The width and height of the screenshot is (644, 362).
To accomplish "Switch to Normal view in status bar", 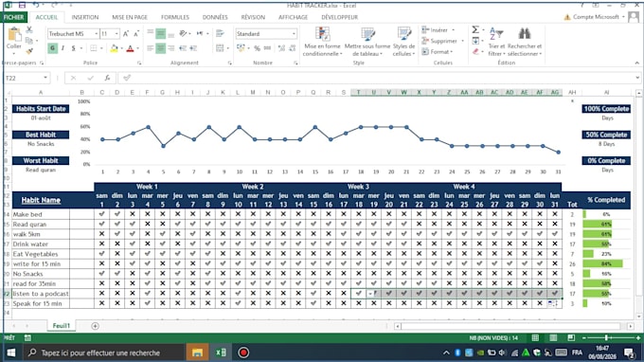I will (535, 337).
